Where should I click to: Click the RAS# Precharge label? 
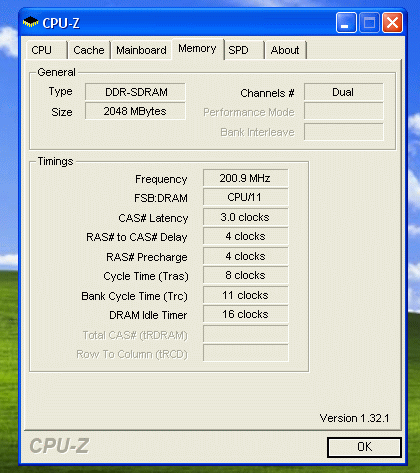147,257
